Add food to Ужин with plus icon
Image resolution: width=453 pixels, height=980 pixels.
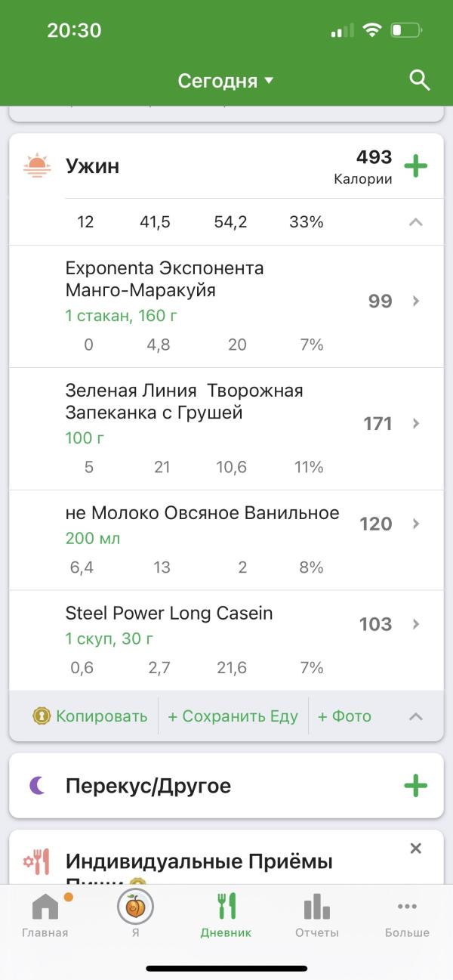(x=415, y=166)
